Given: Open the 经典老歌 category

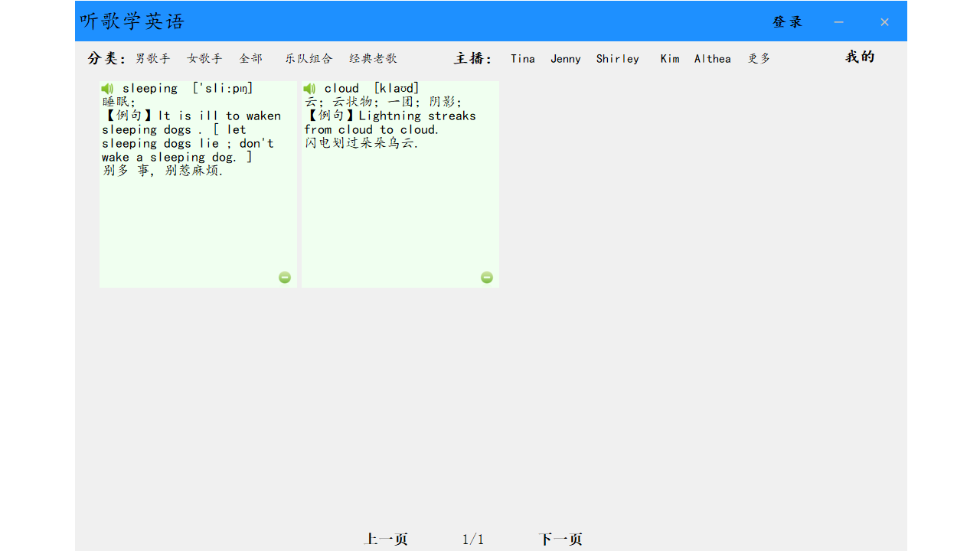Looking at the screenshot, I should click(373, 59).
